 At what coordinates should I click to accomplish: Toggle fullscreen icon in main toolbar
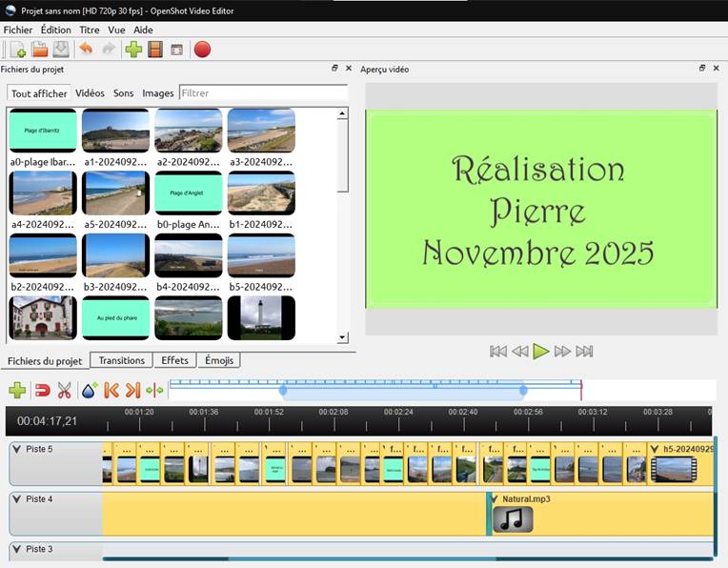177,50
